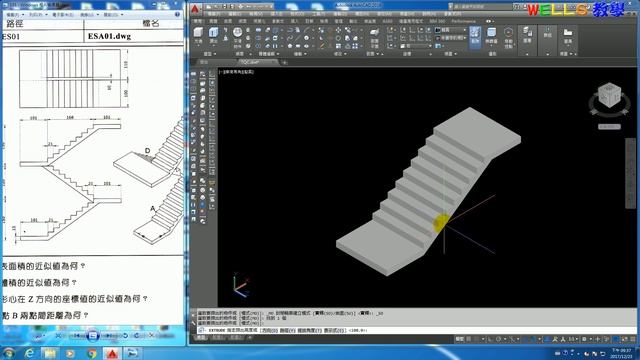This screenshot has height=360, width=640.
Task: Open the visual style dropdown in View panel
Action: point(451,30)
